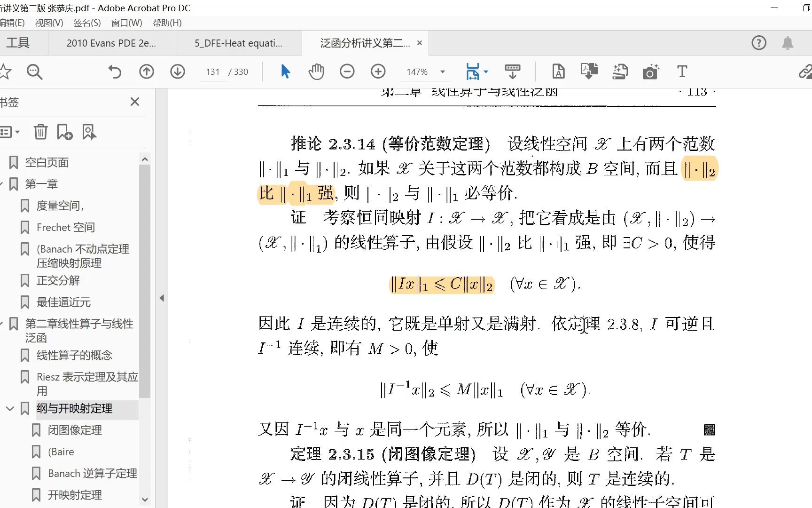The height and width of the screenshot is (508, 812).
Task: Open the 工具 tools tab
Action: pos(19,43)
